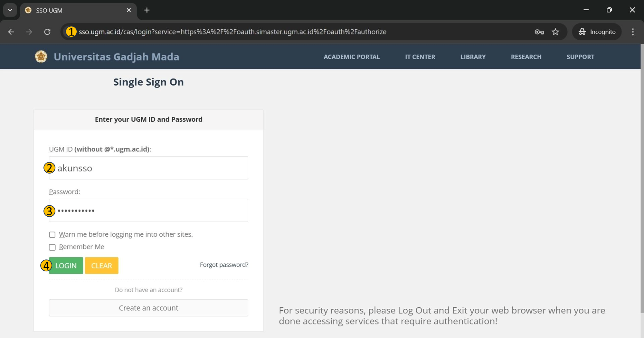Open the LIBRARY menu item
Viewport: 644px width, 338px height.
point(473,57)
